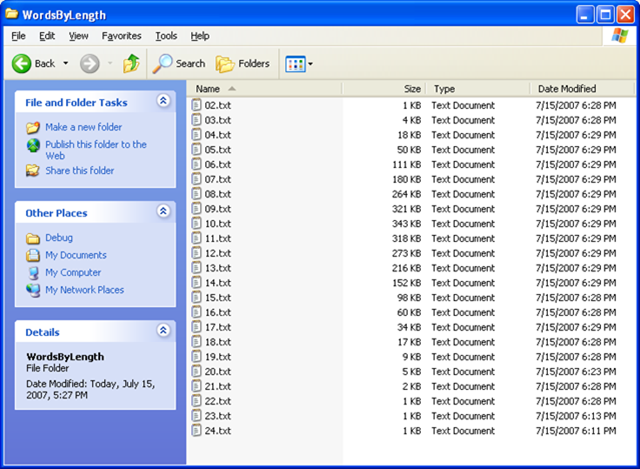Open the Tools menu
The width and height of the screenshot is (640, 469).
(166, 36)
